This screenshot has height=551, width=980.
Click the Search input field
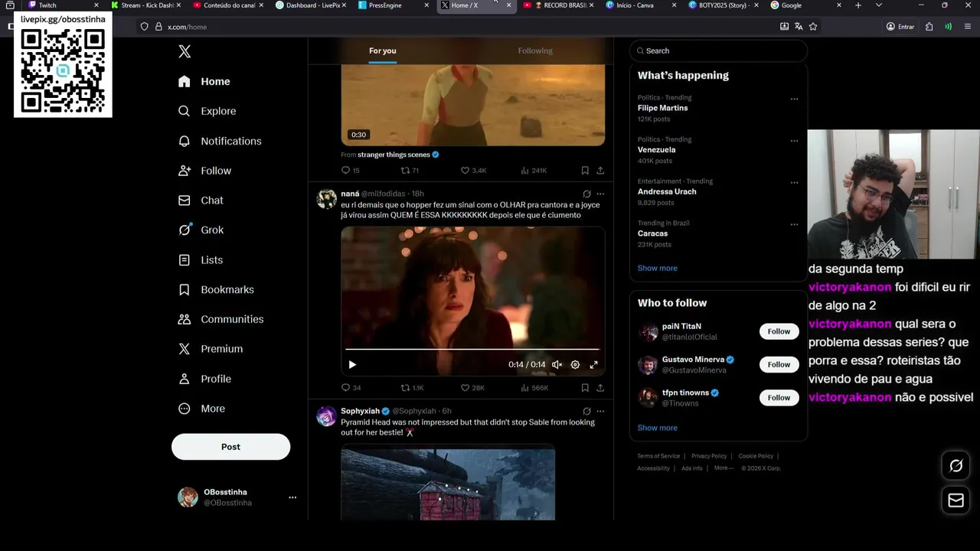(x=718, y=51)
